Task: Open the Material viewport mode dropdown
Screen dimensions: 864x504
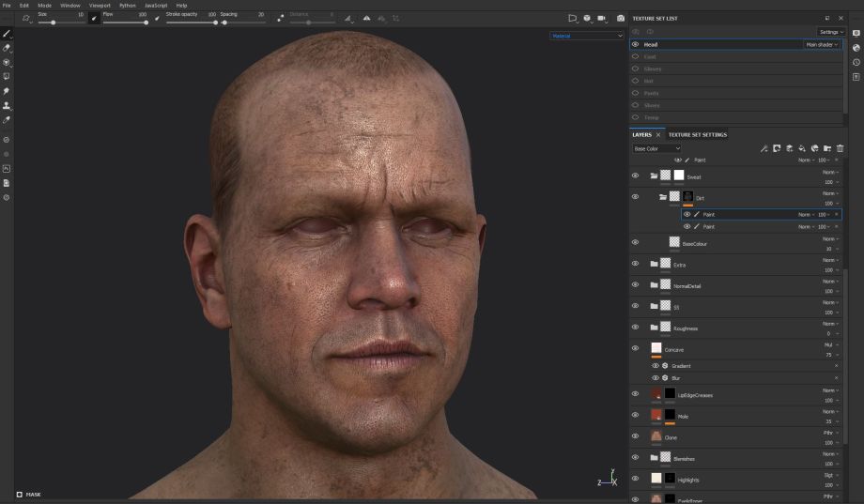Action: coord(587,36)
